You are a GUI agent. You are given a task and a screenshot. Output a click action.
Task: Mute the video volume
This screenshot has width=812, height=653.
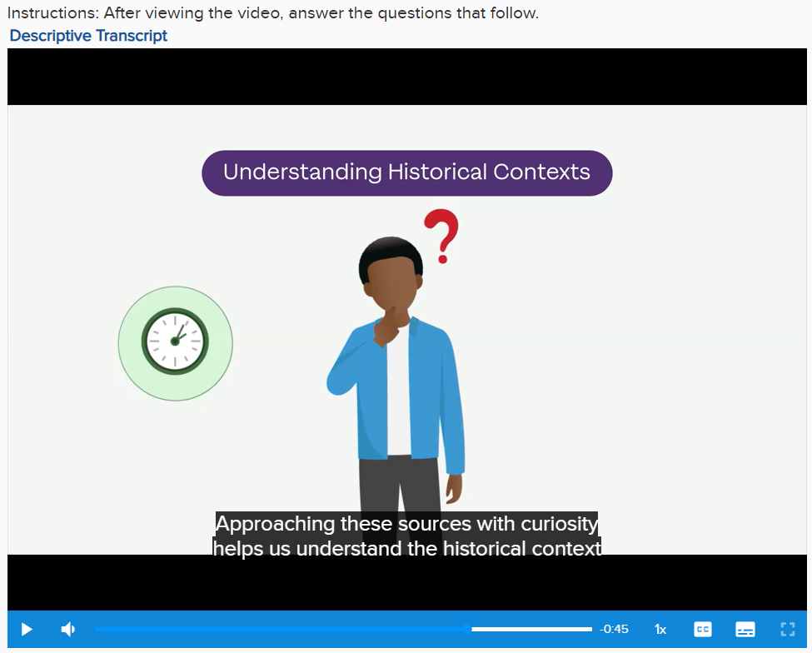[68, 629]
